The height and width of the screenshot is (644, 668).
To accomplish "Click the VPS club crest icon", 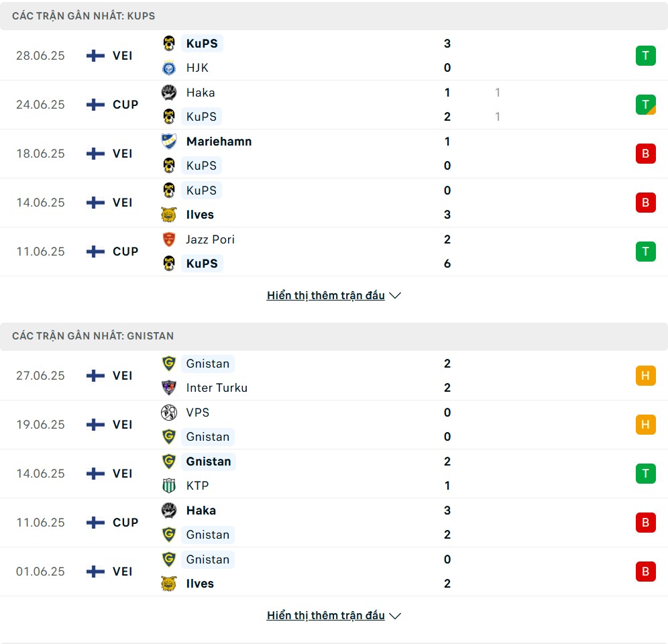I will (169, 413).
